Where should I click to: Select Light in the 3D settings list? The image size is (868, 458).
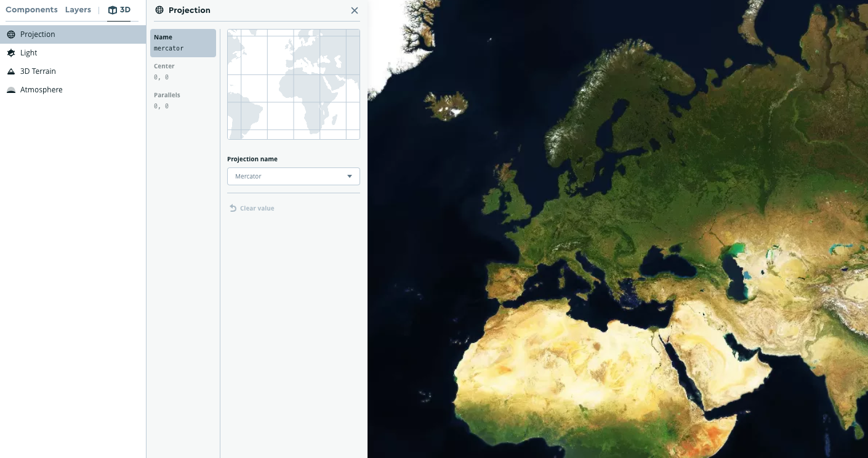pos(28,52)
